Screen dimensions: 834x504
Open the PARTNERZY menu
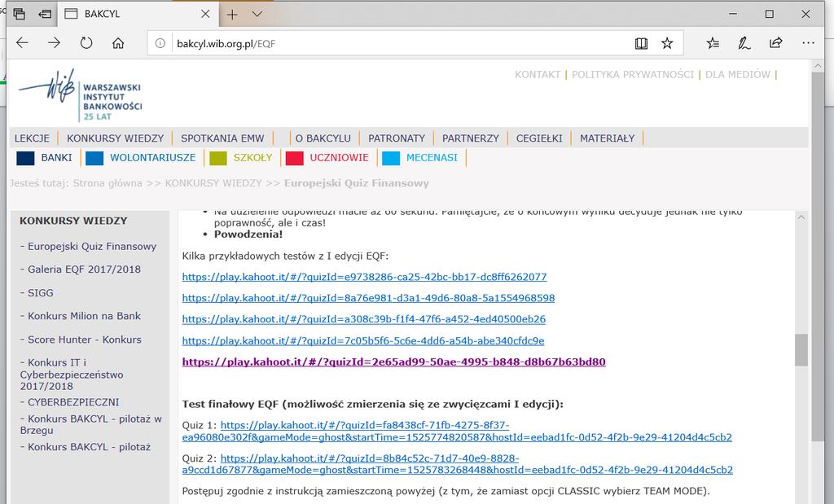click(x=471, y=138)
